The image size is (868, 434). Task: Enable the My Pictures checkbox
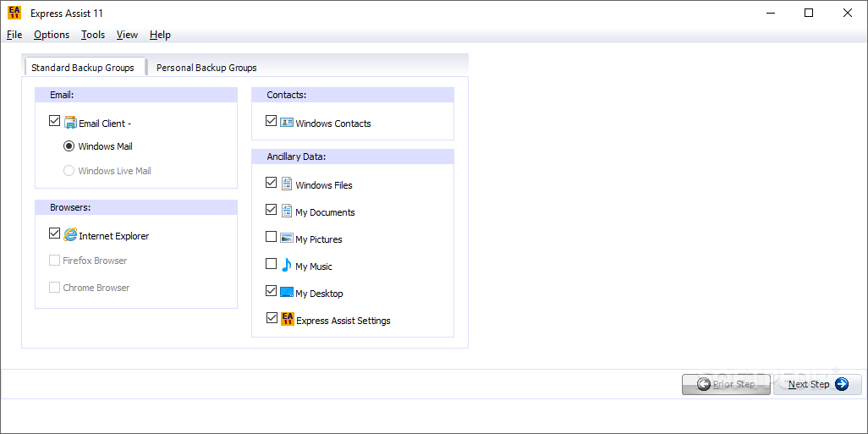point(271,236)
